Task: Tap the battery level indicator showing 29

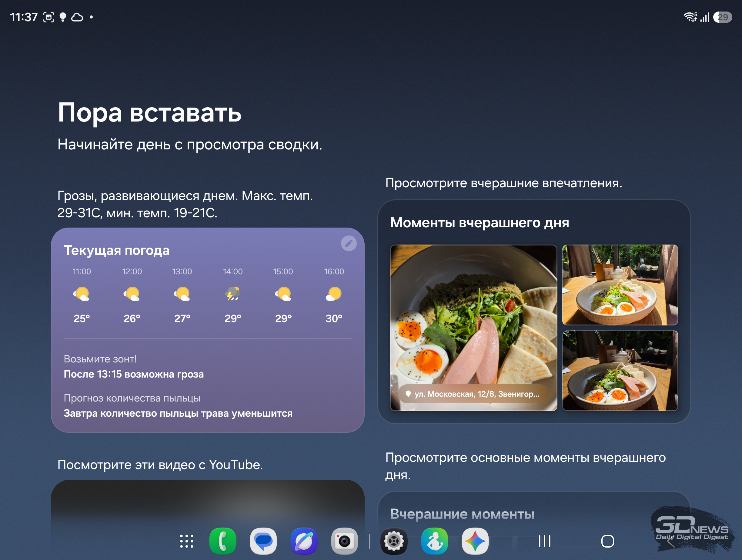Action: [x=723, y=17]
